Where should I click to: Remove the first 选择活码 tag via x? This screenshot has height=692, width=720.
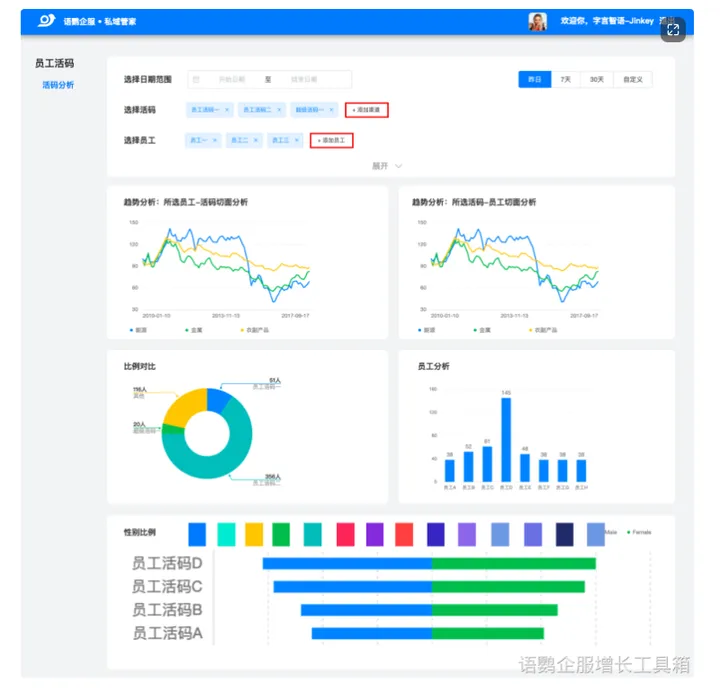click(x=227, y=110)
